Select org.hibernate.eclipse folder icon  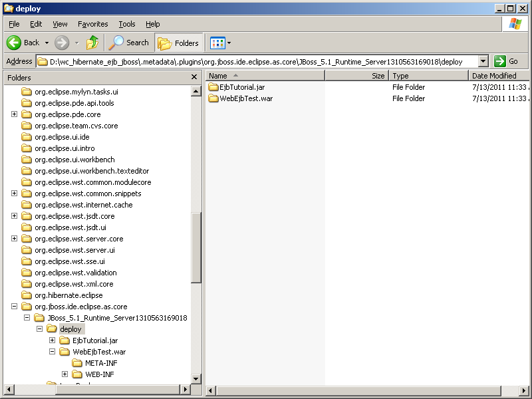pos(26,295)
